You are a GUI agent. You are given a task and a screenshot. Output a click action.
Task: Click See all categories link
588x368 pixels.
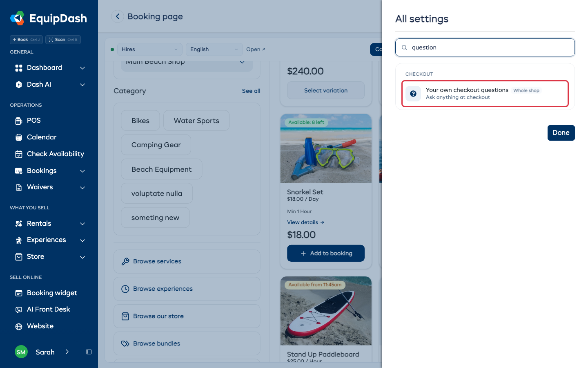click(251, 91)
